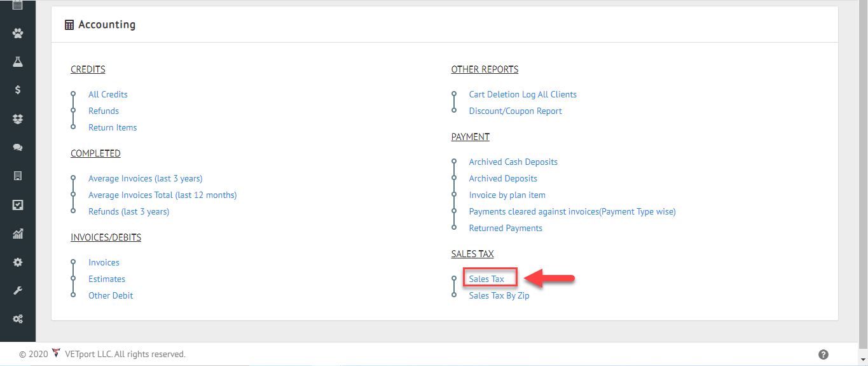Open the lab flask sidebar icon
This screenshot has height=366, width=868.
(18, 62)
